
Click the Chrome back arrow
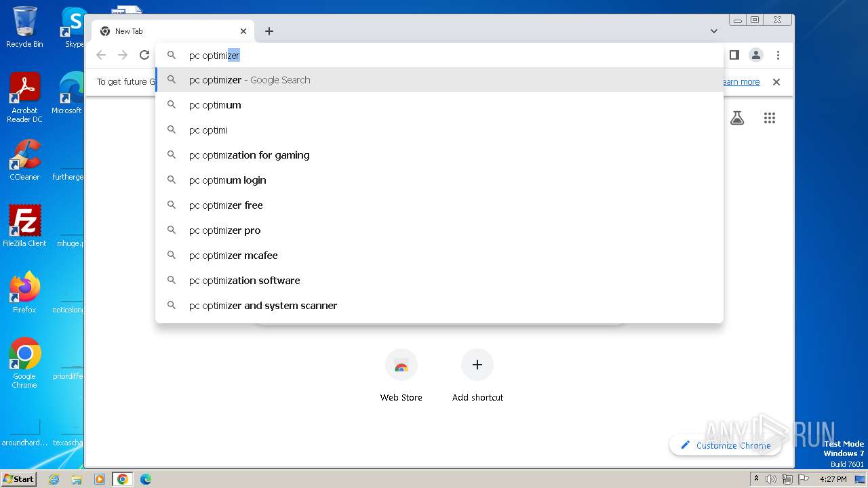[x=101, y=55]
